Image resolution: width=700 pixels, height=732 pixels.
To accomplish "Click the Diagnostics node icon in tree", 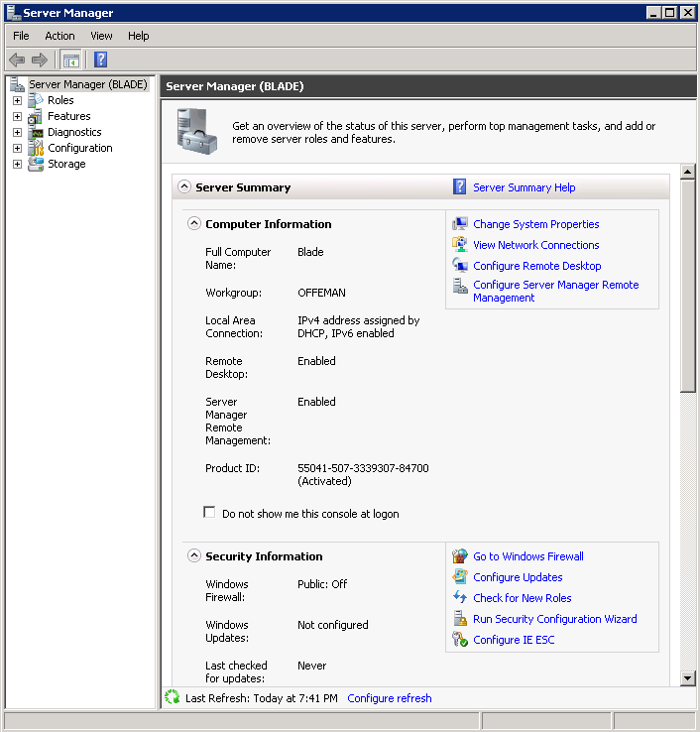I will click(x=37, y=133).
